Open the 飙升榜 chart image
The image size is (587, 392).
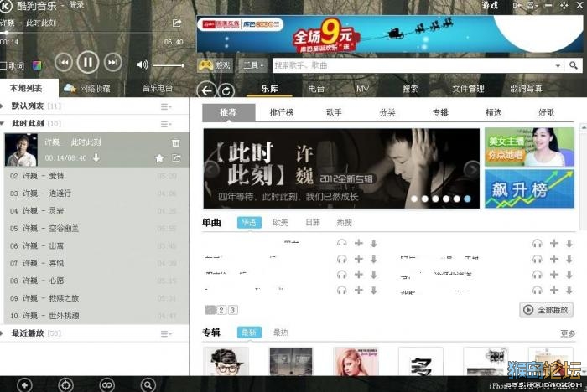[x=529, y=189]
